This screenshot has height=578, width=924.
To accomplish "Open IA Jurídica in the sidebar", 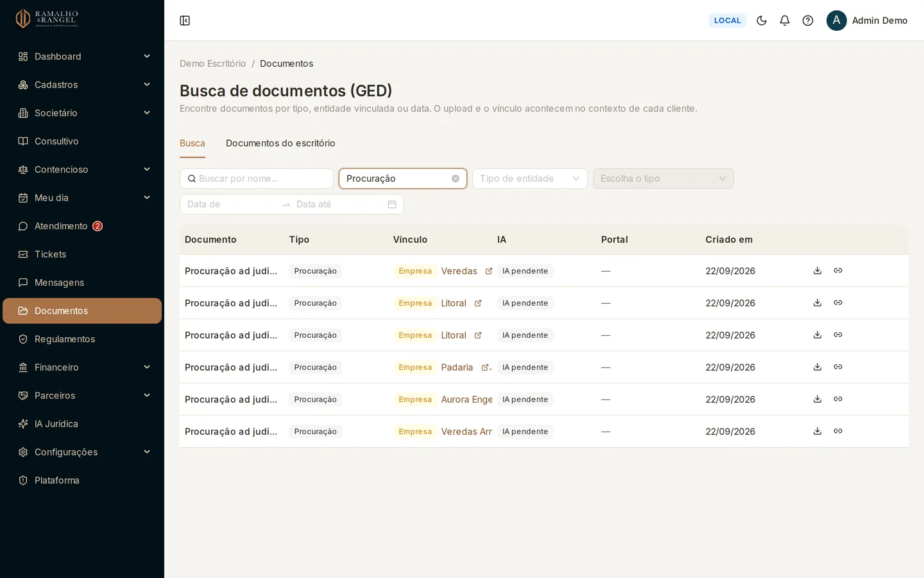I will coord(82,424).
